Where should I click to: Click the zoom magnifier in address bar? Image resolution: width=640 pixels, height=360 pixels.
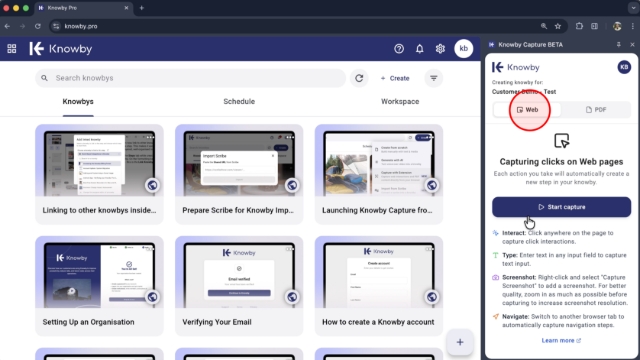coord(544,26)
